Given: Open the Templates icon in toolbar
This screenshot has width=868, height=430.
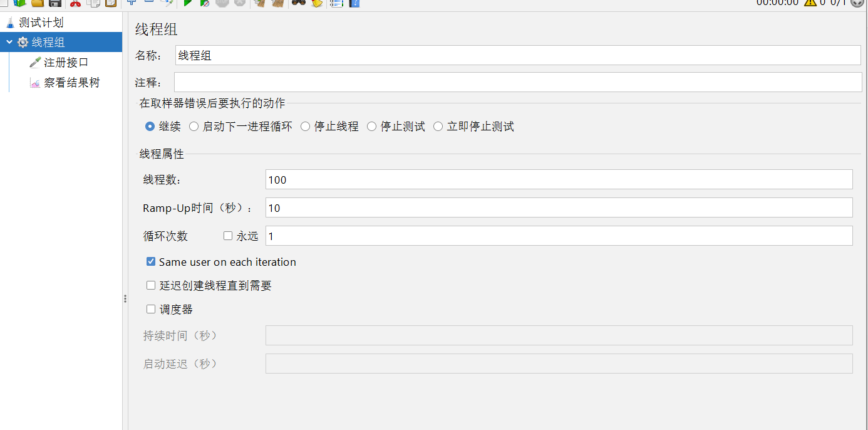Looking at the screenshot, I should tap(19, 3).
